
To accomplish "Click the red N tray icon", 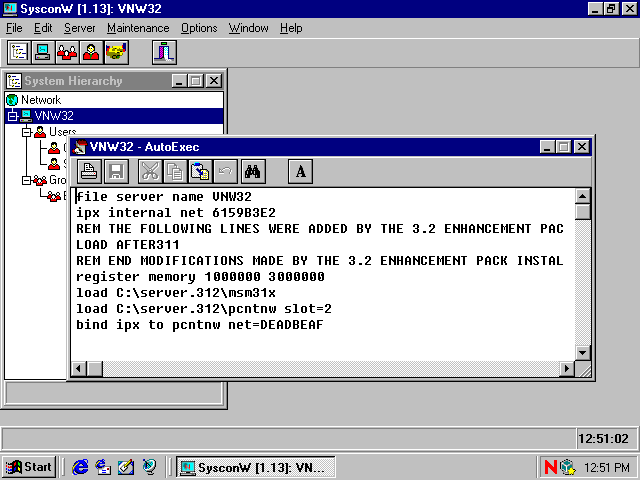I will click(551, 467).
